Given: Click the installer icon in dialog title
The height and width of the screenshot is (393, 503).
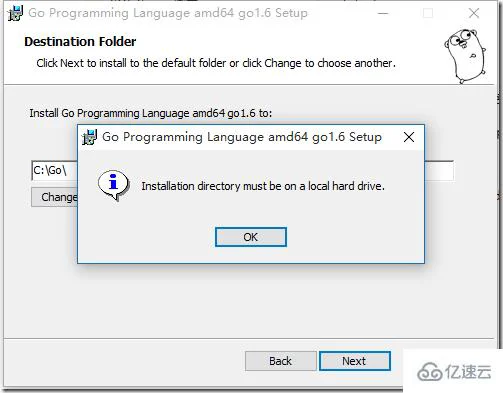Looking at the screenshot, I should 89,137.
